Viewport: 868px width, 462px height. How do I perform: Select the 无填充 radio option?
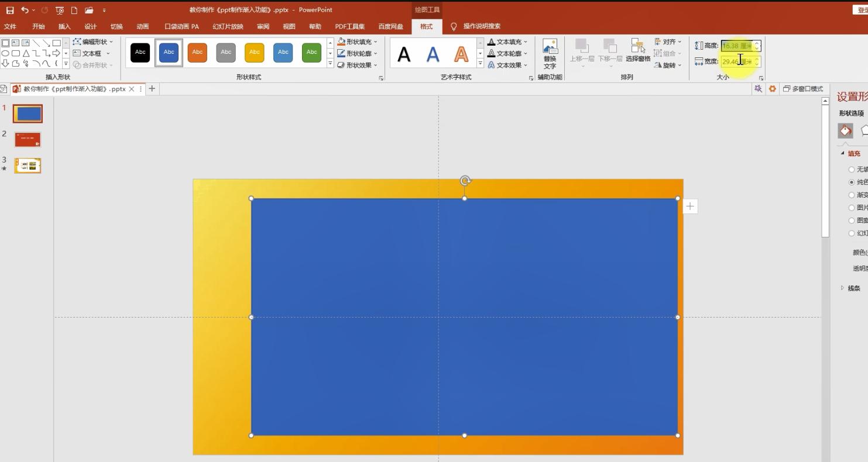[852, 170]
